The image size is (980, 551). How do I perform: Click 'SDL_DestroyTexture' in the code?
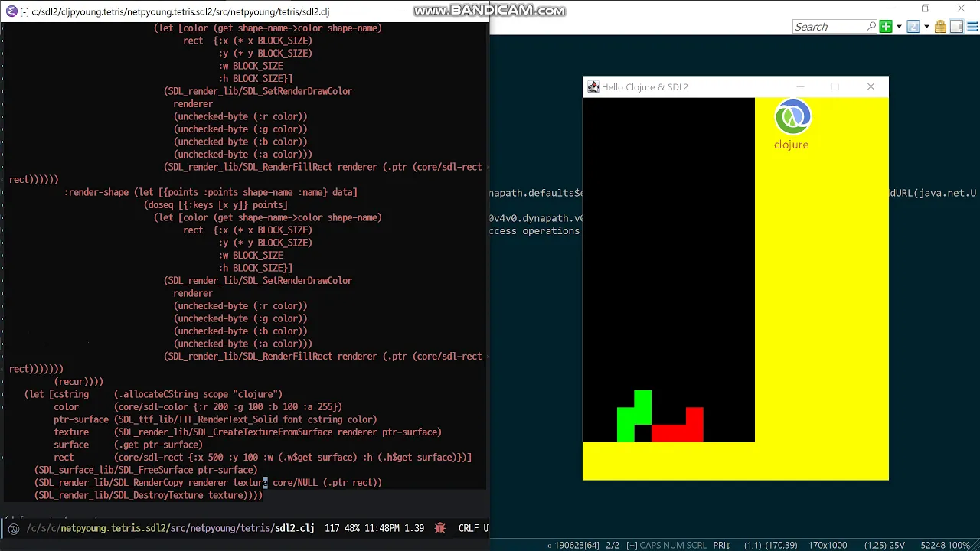tap(158, 495)
